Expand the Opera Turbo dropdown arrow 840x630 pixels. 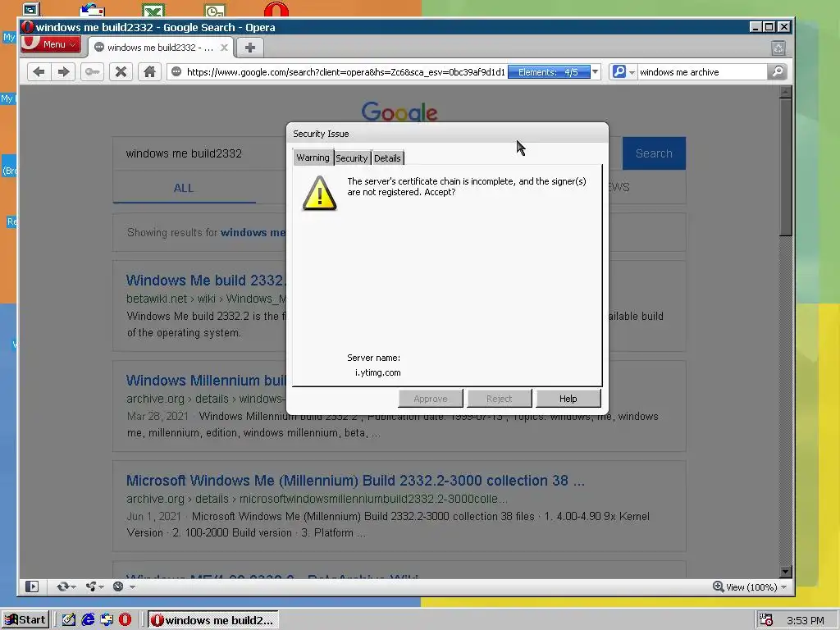[132, 587]
